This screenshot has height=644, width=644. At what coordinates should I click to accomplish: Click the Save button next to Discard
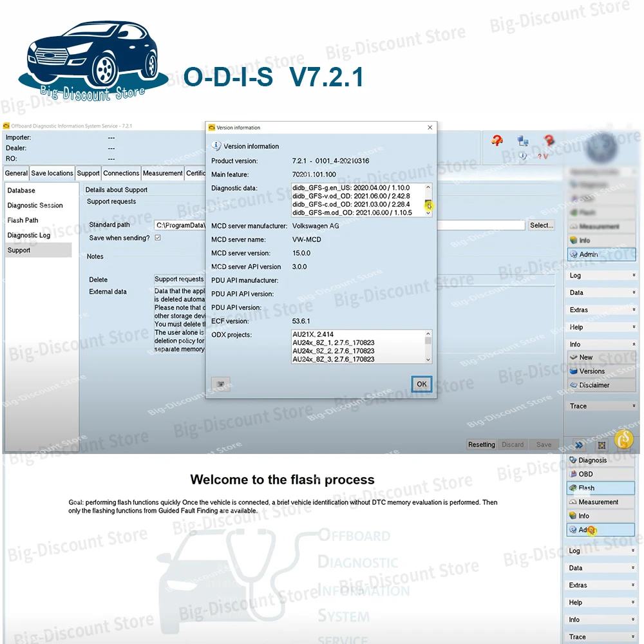[x=544, y=444]
